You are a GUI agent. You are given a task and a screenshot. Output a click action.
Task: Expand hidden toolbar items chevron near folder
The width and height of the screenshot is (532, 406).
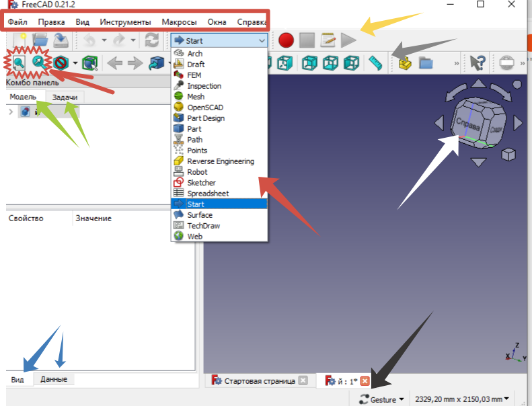point(457,63)
